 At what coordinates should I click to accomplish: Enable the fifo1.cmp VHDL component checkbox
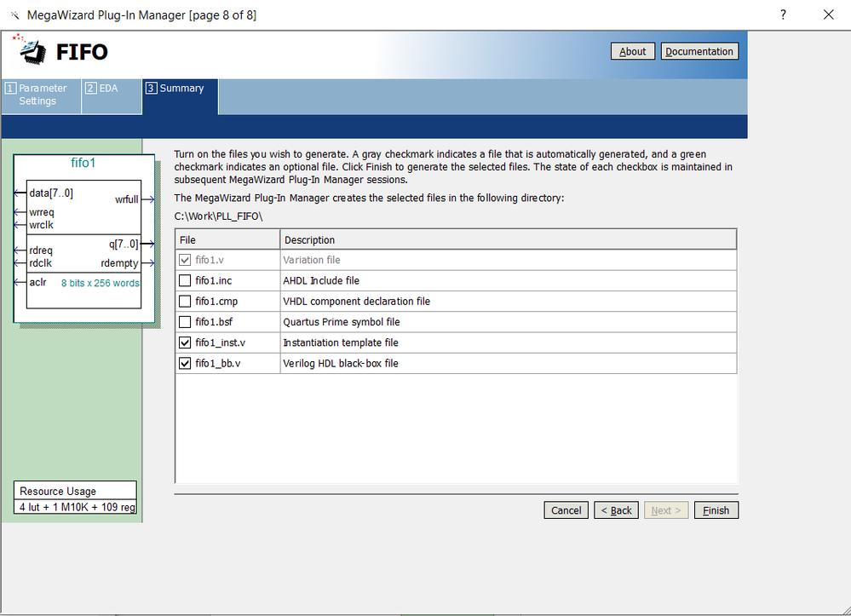pyautogui.click(x=185, y=302)
